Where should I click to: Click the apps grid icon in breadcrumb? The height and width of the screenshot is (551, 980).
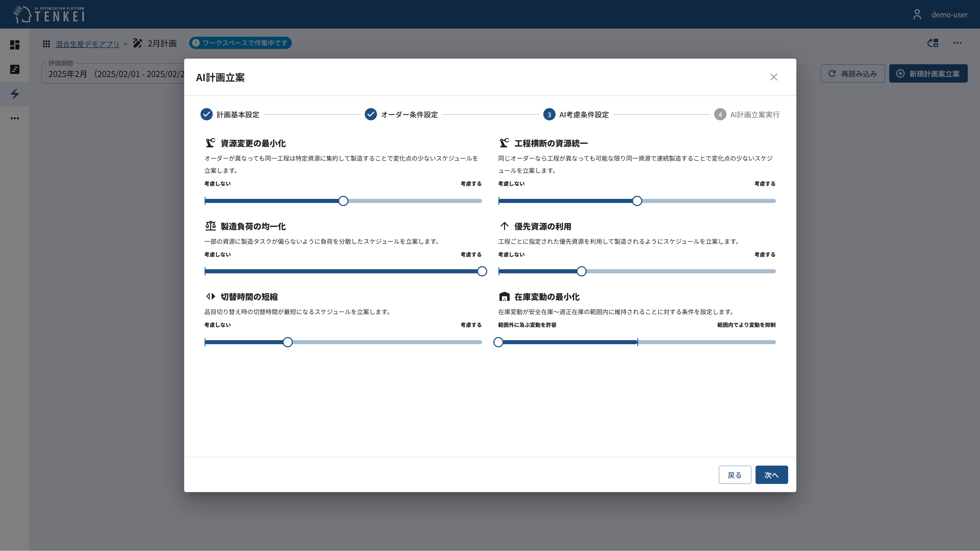(x=46, y=44)
